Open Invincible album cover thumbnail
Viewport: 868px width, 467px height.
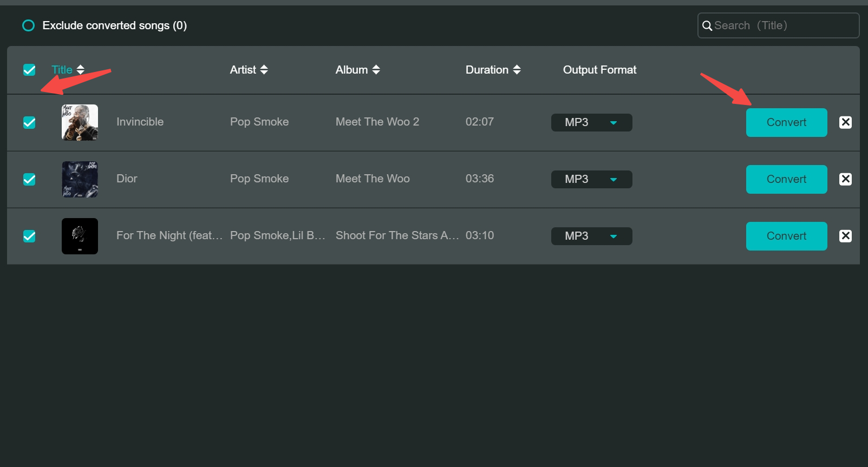80,122
